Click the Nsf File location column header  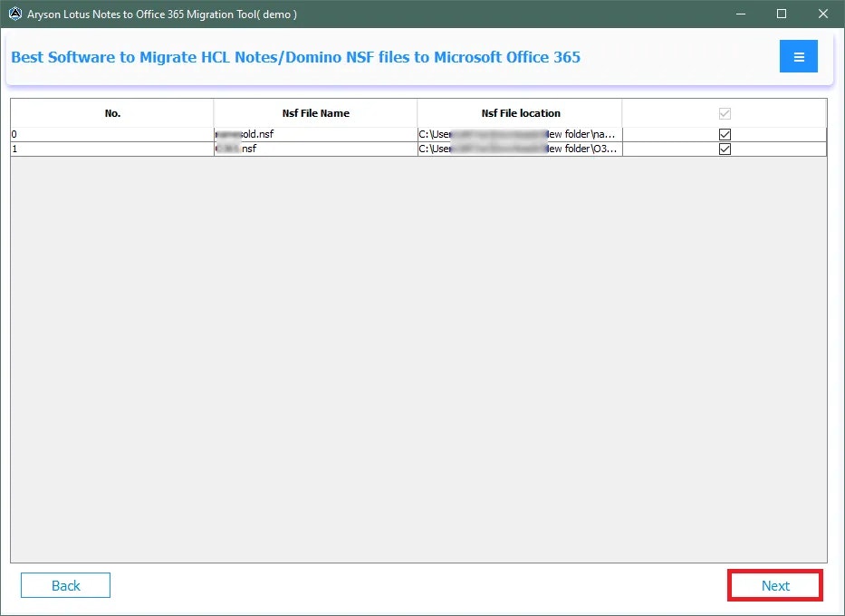tap(520, 113)
